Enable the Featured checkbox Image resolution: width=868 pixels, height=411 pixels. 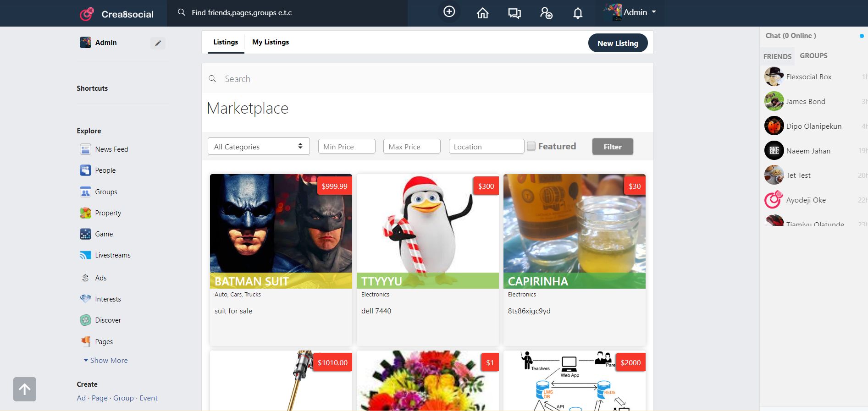[x=531, y=146]
